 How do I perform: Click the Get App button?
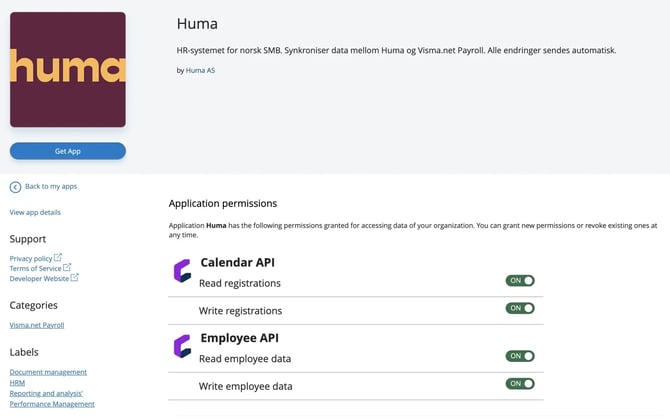68,151
